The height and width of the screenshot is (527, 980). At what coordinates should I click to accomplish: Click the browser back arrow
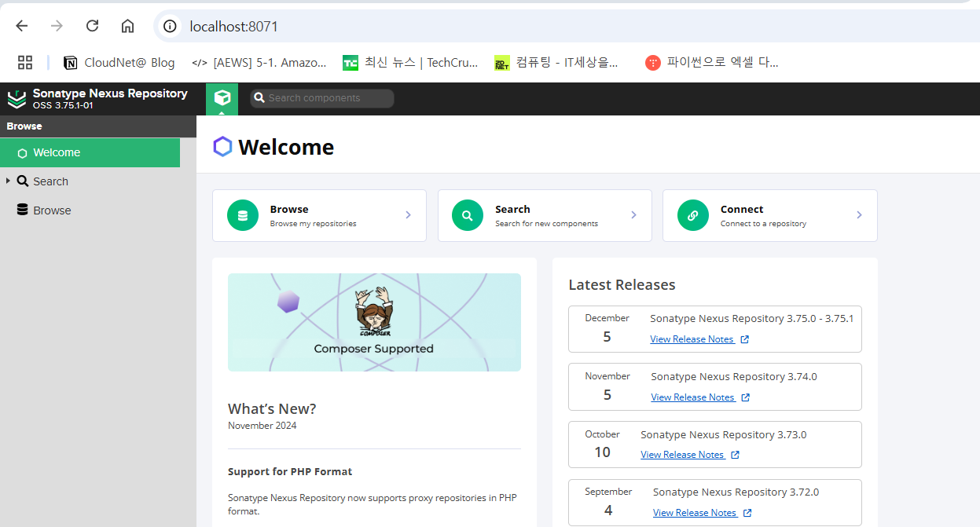(22, 26)
